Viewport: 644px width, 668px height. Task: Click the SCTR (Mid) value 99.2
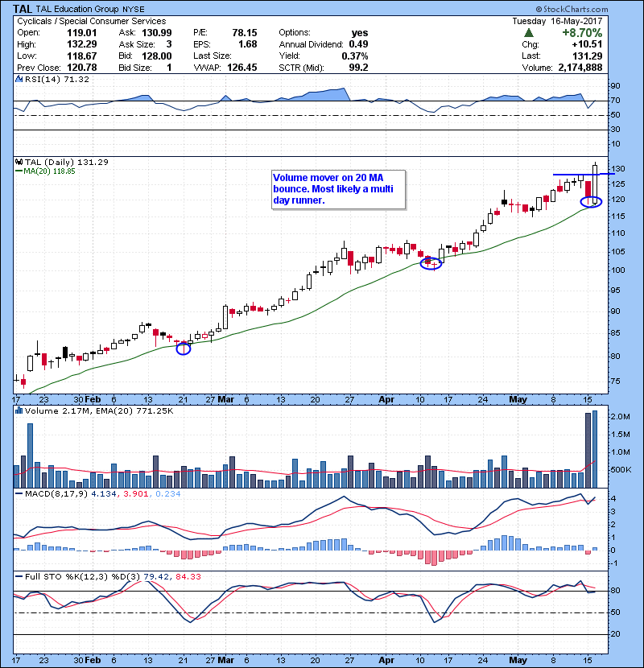[358, 68]
